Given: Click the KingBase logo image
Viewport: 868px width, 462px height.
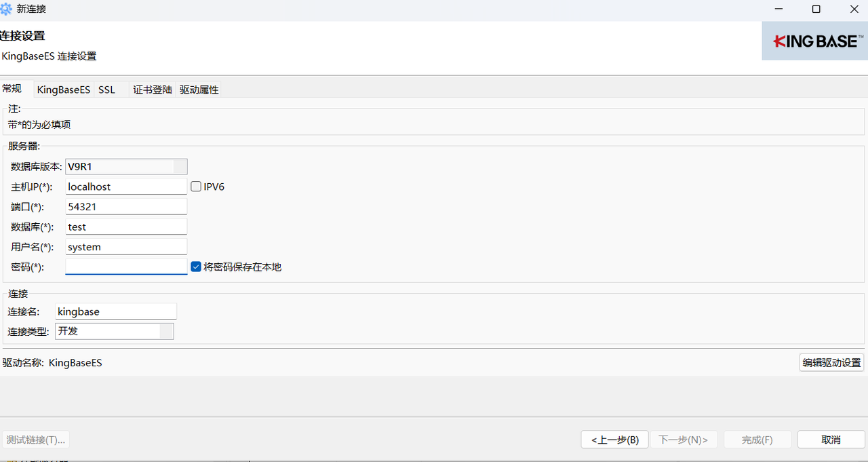Looking at the screenshot, I should (814, 41).
